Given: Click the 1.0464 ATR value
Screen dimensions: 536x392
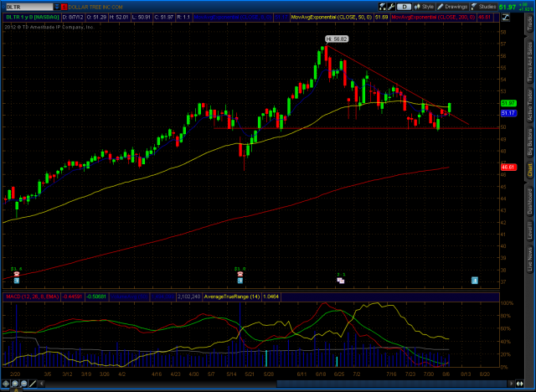Looking at the screenshot, I should (271, 297).
